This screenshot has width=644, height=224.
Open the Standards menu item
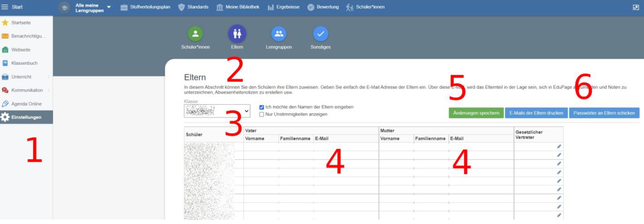coord(193,7)
